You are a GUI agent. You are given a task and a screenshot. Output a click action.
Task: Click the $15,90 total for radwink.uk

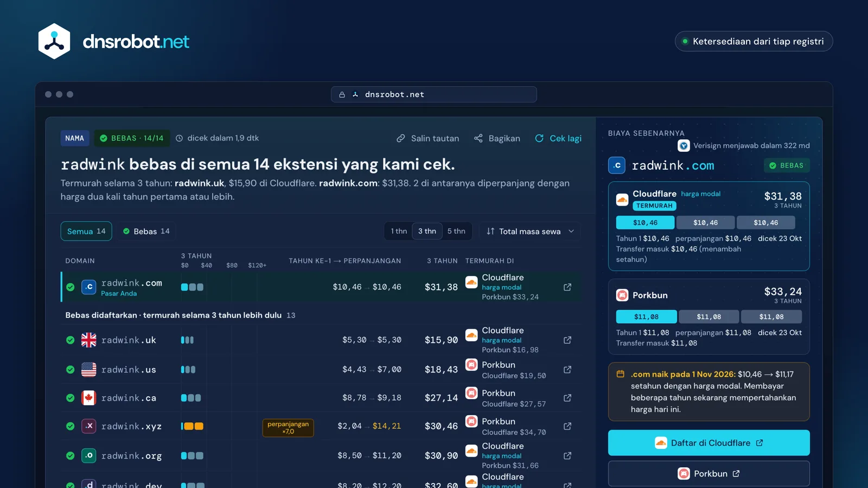pos(441,340)
